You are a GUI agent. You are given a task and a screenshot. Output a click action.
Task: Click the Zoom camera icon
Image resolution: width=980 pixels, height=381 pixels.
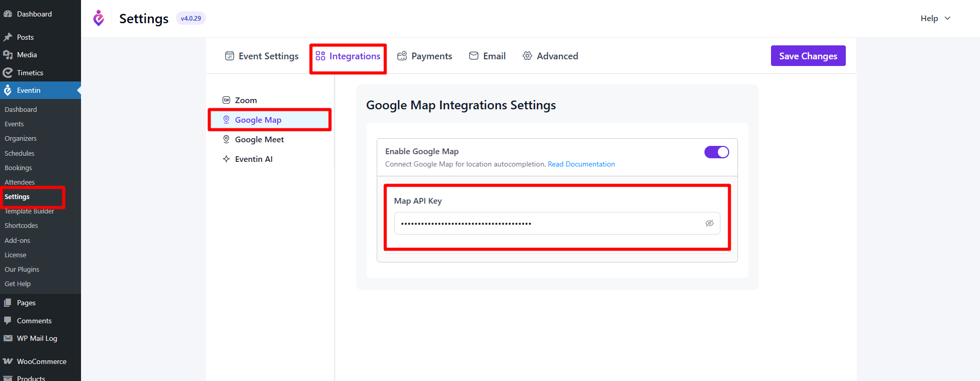226,100
